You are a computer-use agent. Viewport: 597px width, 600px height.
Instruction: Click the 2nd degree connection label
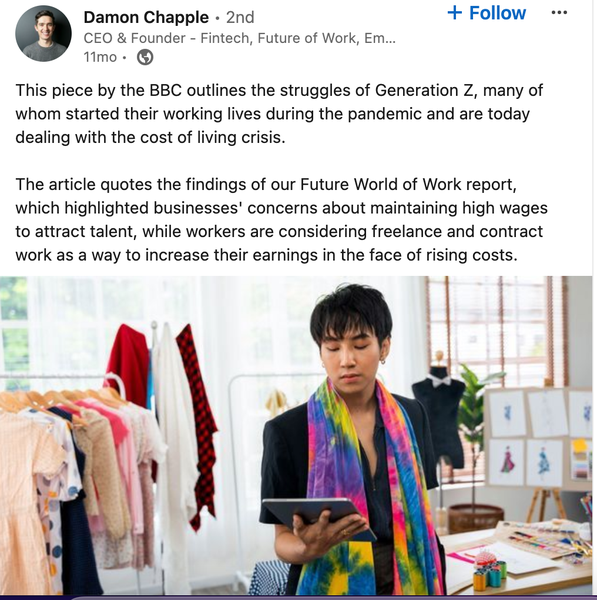click(240, 17)
